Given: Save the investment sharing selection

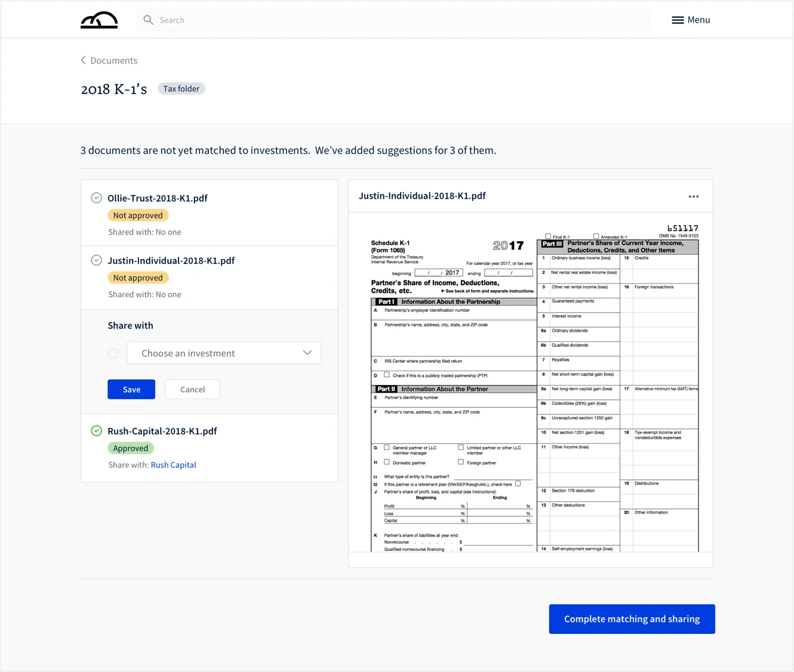Looking at the screenshot, I should (x=131, y=389).
